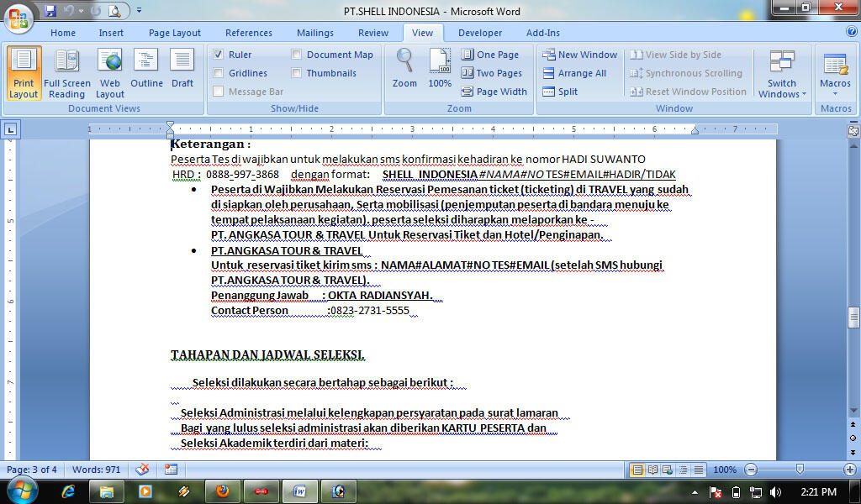This screenshot has height=504, width=861.
Task: Click the Undo icon in Quick Access Toolbar
Action: point(69,11)
